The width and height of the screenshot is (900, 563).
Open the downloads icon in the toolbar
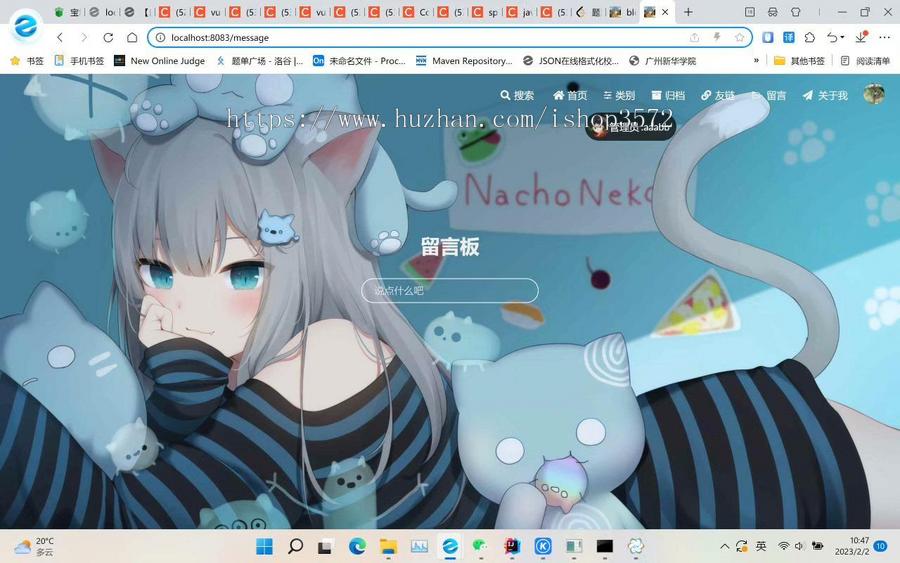(861, 37)
